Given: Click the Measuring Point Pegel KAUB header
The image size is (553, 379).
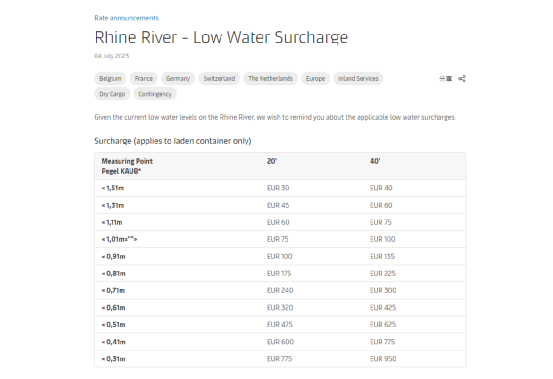Looking at the screenshot, I should click(127, 166).
